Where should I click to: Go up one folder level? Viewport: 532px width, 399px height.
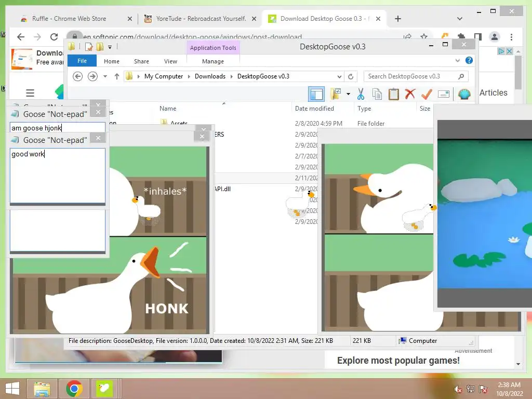click(117, 76)
